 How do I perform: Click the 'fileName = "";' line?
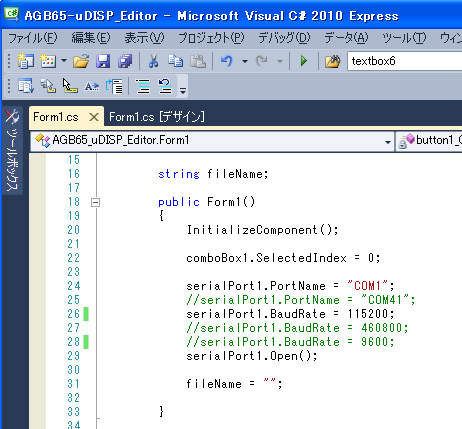pos(234,384)
